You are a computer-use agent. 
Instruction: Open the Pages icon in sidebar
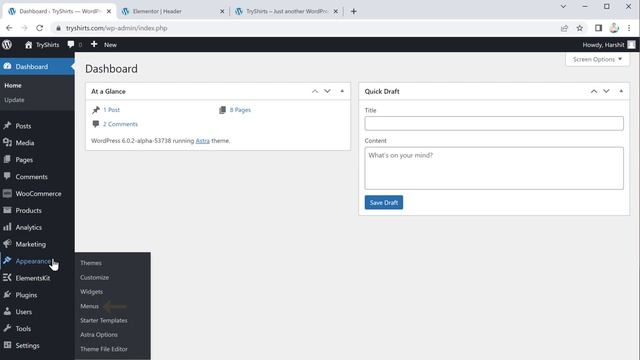[7, 159]
